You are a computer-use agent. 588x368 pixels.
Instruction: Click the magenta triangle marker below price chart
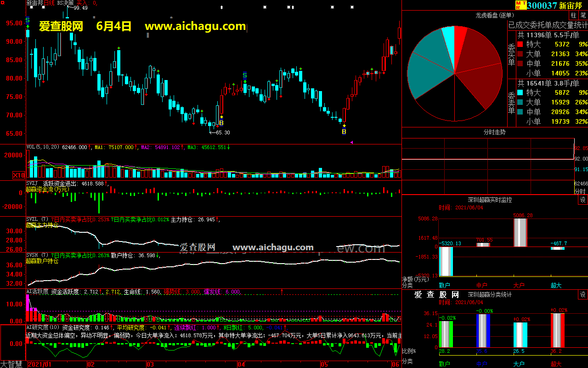click(x=351, y=143)
